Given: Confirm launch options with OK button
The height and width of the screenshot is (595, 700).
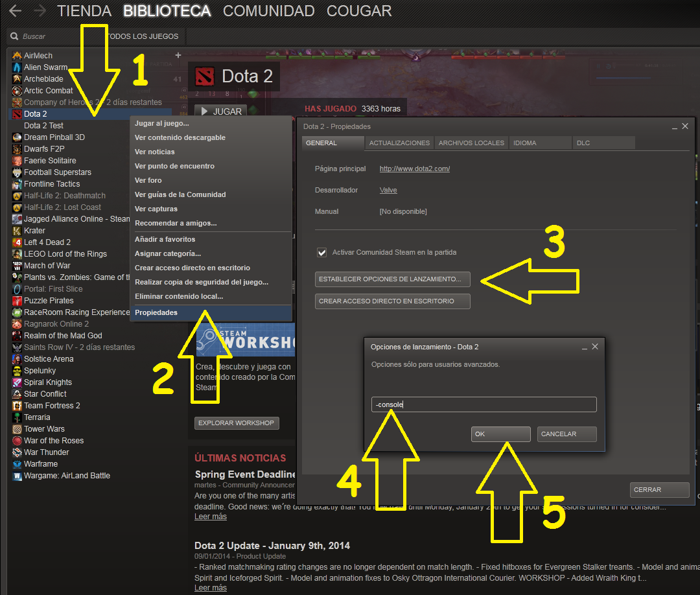Looking at the screenshot, I should [x=500, y=434].
